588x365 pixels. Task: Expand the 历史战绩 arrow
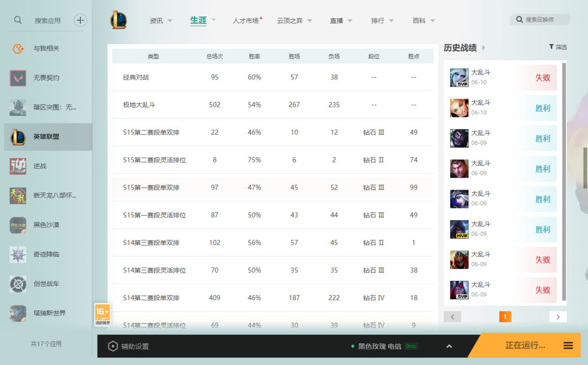coord(483,47)
